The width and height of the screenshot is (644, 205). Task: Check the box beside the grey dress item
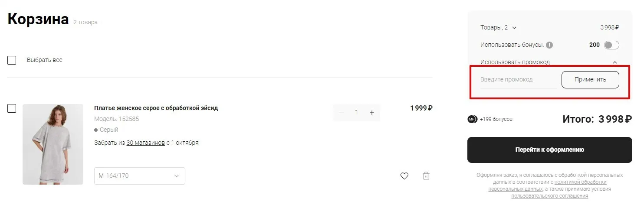(x=12, y=108)
